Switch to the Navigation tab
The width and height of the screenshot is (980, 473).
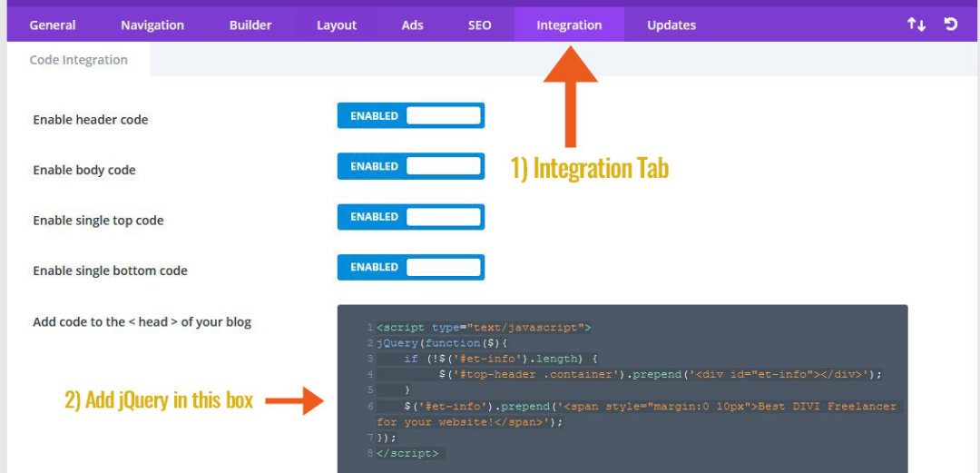(x=152, y=25)
